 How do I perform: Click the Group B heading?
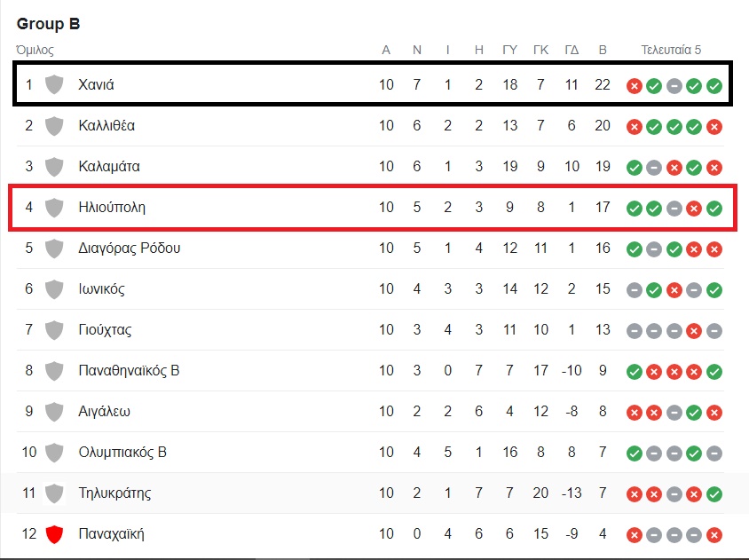coord(48,23)
